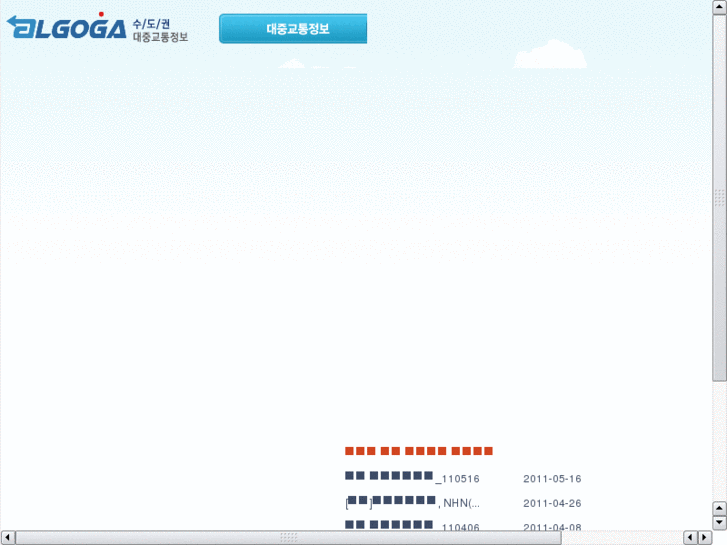Click the orange notice section heading
Screen dimensions: 727x545
419,451
